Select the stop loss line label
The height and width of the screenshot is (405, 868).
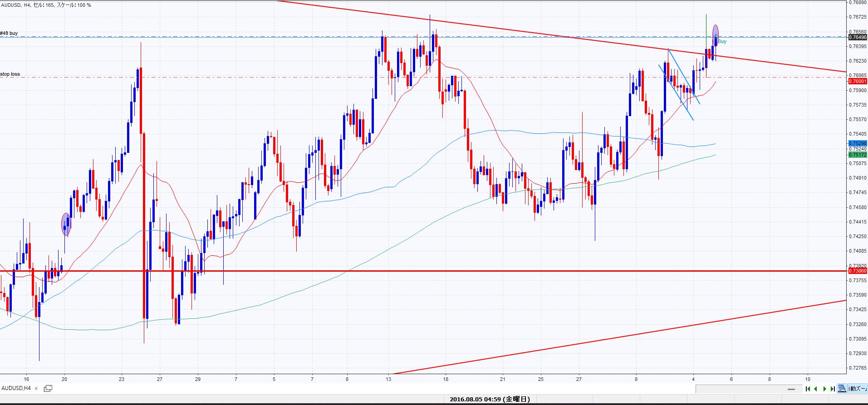pos(10,74)
